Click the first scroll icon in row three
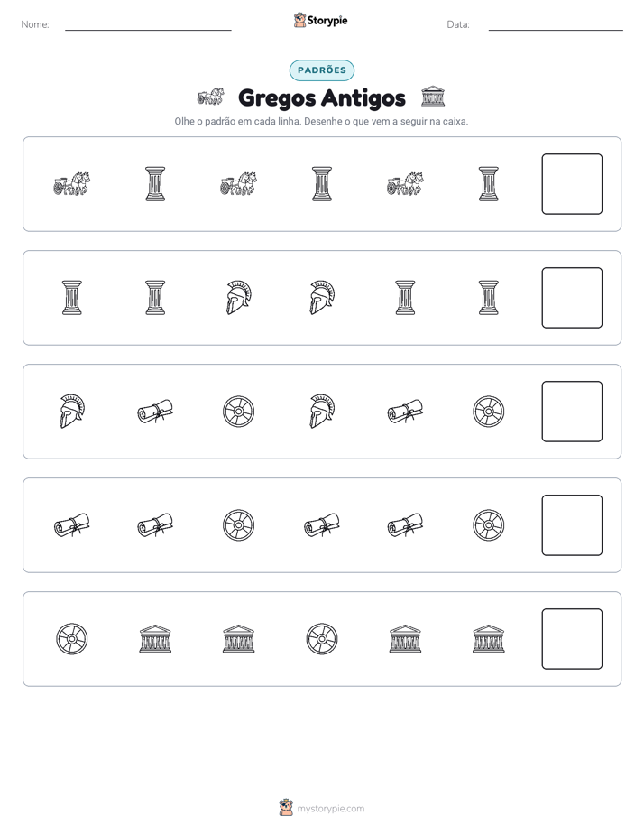The height and width of the screenshot is (834, 644). (155, 412)
